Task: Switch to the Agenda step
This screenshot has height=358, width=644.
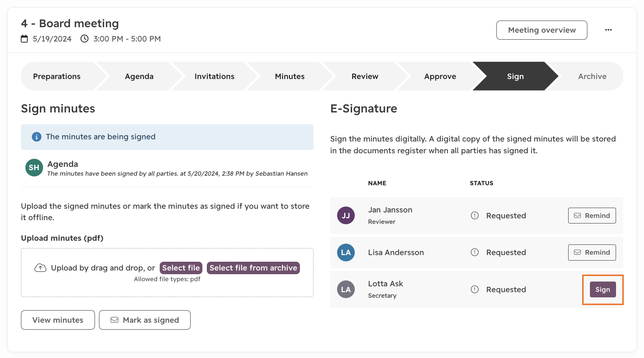Action: (139, 76)
